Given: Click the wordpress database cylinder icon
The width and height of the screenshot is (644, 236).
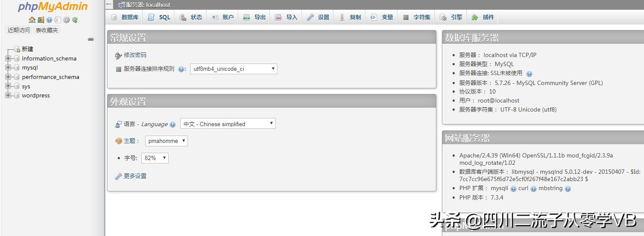Looking at the screenshot, I should (x=17, y=96).
